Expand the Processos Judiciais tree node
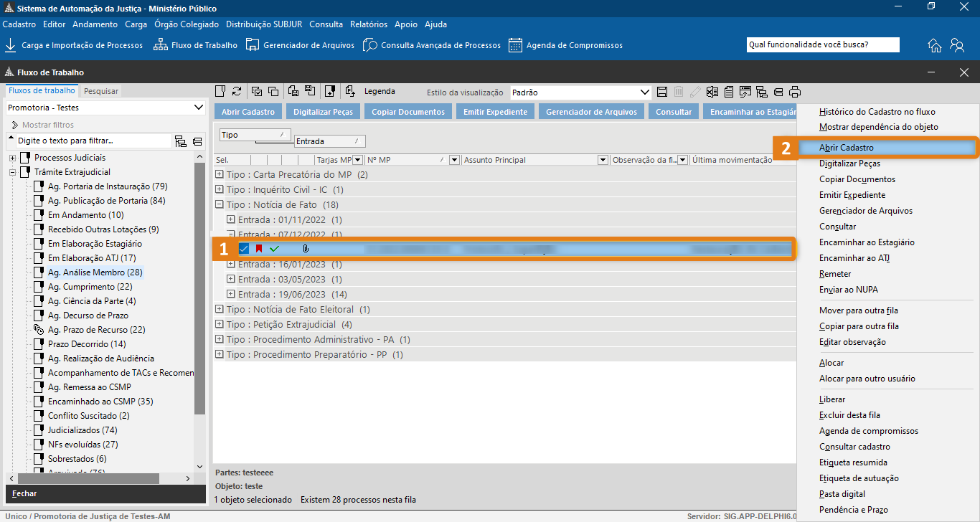980x522 pixels. coord(13,158)
